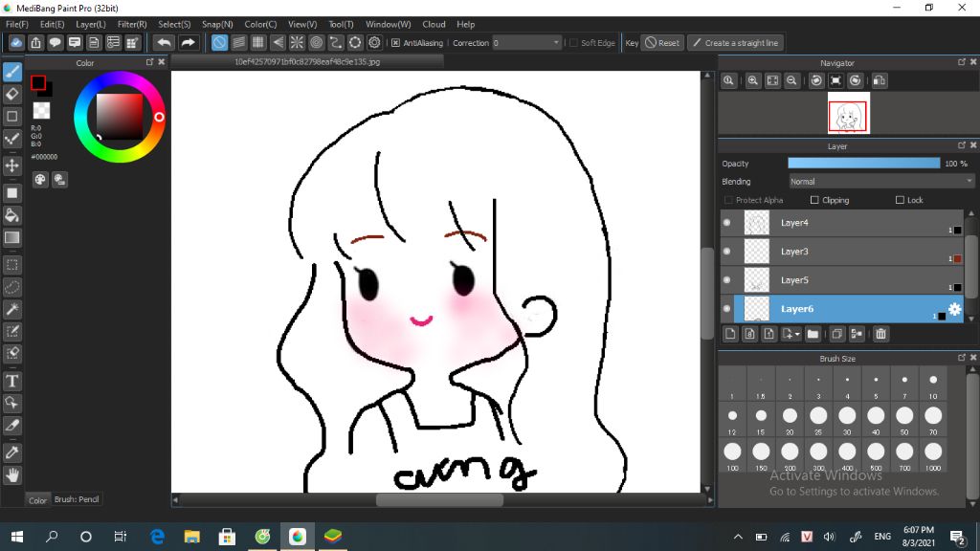Toggle visibility of Layer6
This screenshot has width=980, height=551.
click(727, 309)
